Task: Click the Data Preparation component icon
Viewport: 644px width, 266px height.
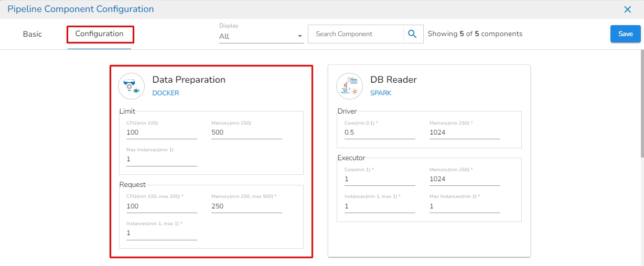Action: point(131,86)
